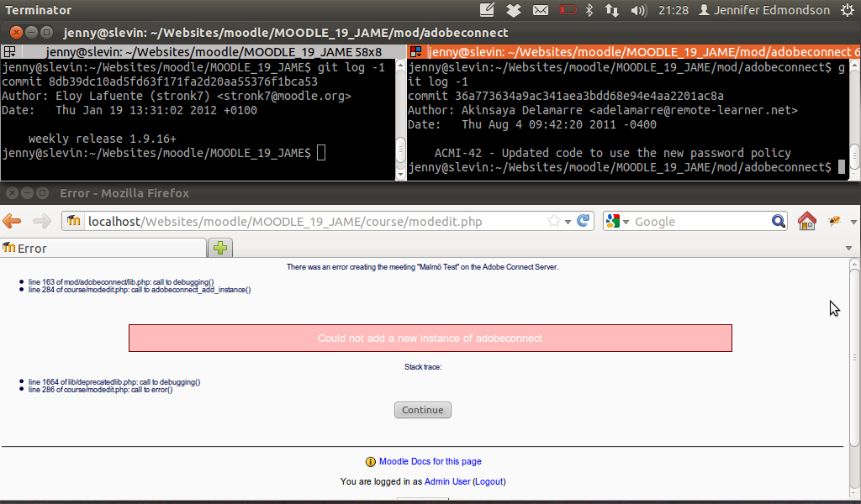Open the Bluetooth indicator menu
This screenshot has height=504, width=861.
[589, 10]
